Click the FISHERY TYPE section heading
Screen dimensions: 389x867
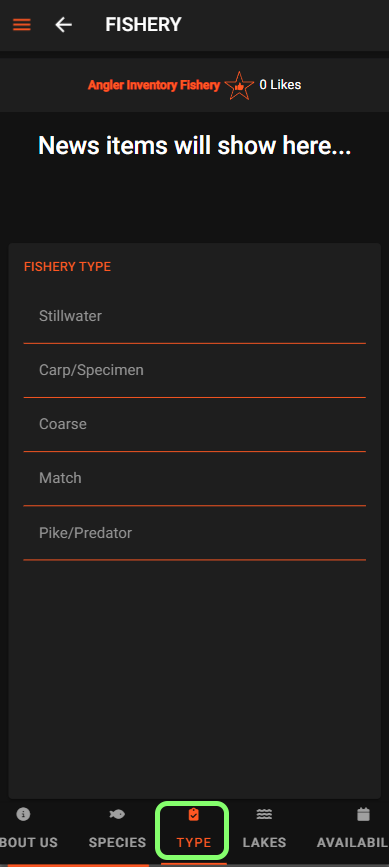67,267
